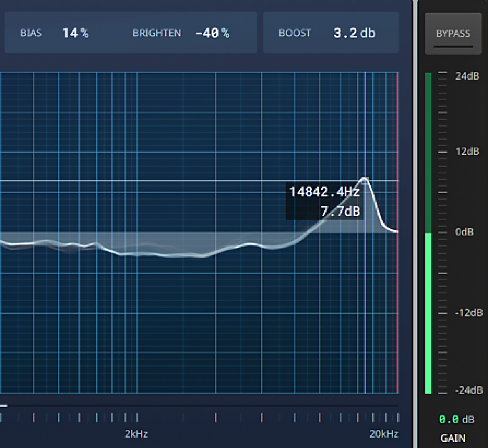Toggle the BYPASS button

tap(453, 34)
